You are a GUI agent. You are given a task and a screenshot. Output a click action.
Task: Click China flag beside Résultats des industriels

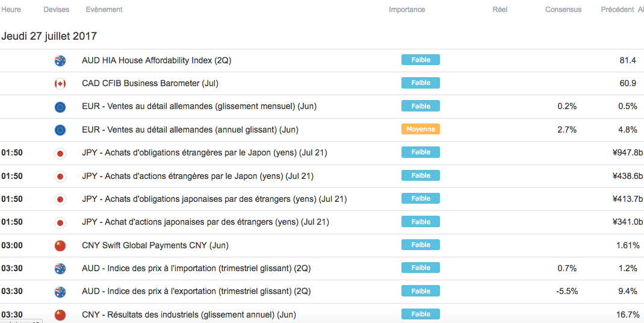coord(60,315)
